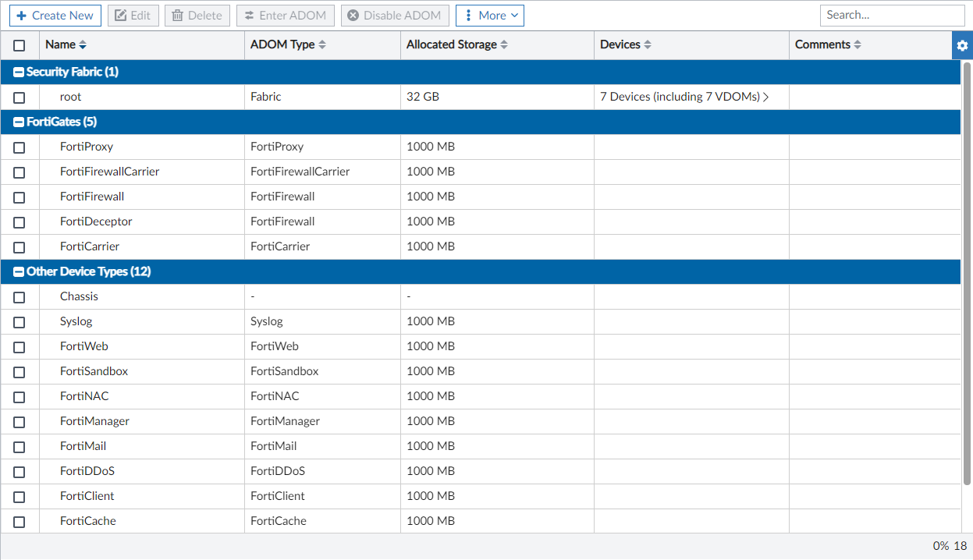Tick the FortiFirewall row checkbox
The image size is (973, 560).
pos(20,197)
